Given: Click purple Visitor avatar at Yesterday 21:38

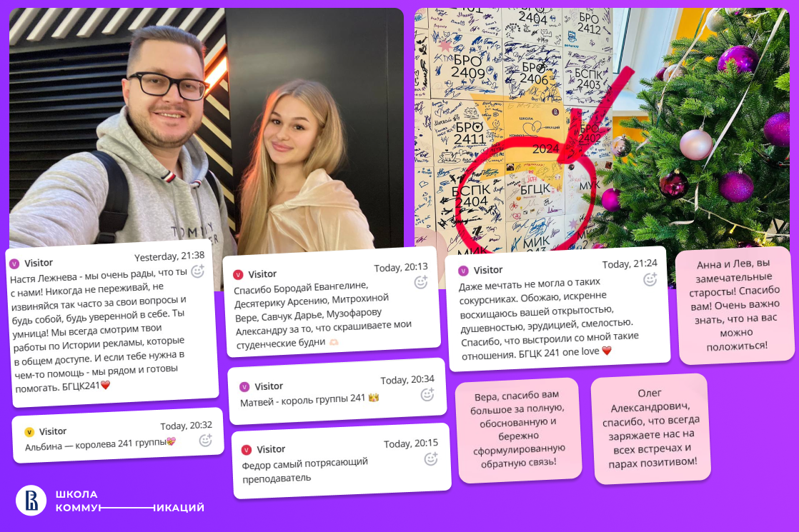Looking at the screenshot, I should coord(14,264).
